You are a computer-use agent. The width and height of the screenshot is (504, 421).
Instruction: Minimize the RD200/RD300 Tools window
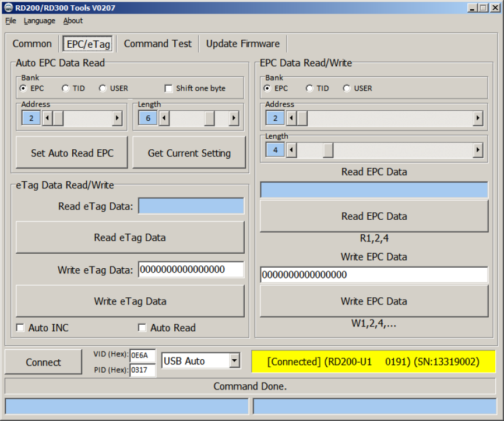coord(472,8)
